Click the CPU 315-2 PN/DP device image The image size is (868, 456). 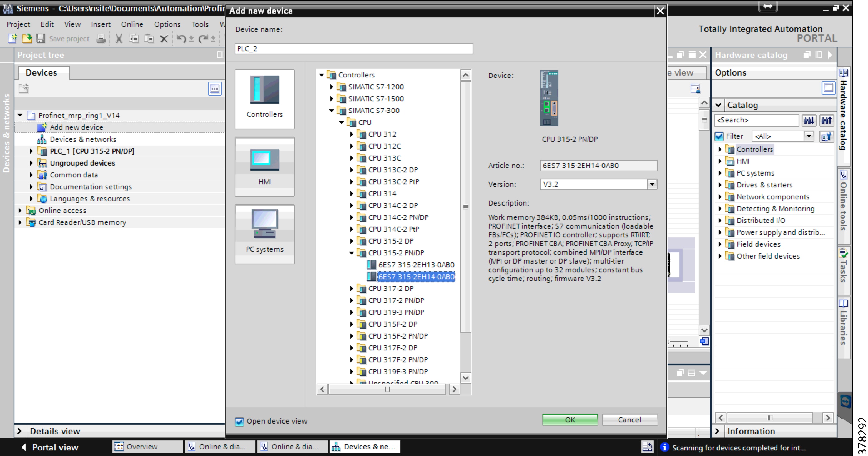(x=549, y=98)
